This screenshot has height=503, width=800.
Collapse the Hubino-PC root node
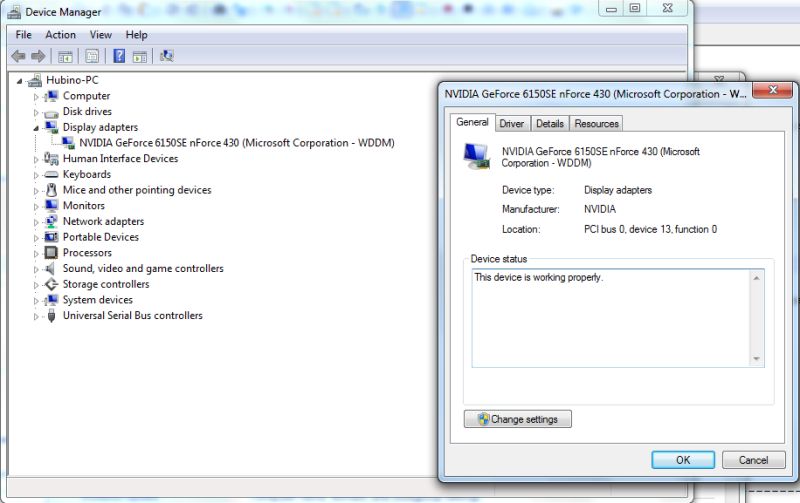(19, 81)
